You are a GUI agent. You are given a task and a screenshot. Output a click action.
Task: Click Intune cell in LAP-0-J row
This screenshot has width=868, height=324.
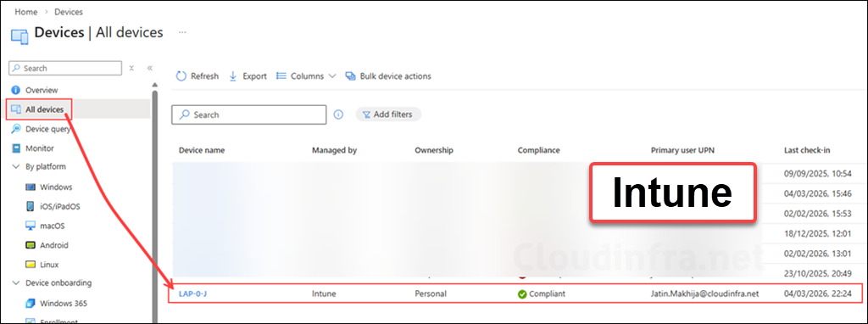(x=323, y=293)
